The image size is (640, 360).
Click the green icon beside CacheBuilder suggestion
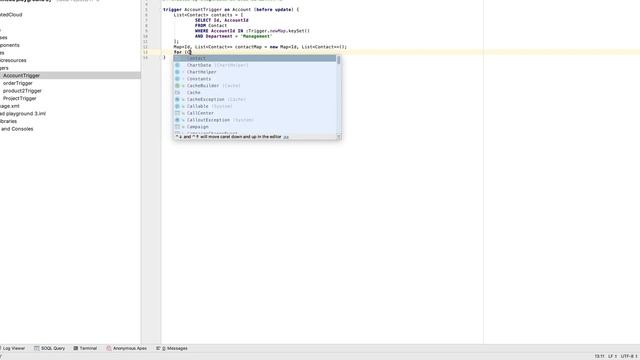[x=178, y=86]
